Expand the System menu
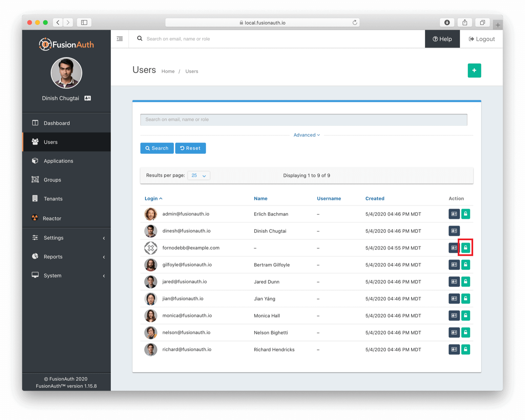 pyautogui.click(x=66, y=276)
